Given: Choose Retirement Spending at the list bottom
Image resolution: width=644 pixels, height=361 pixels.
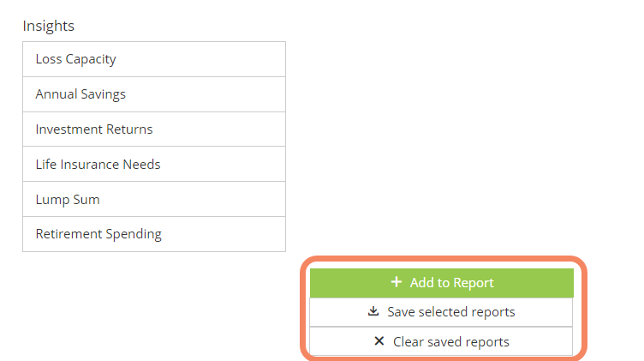Looking at the screenshot, I should point(154,234).
